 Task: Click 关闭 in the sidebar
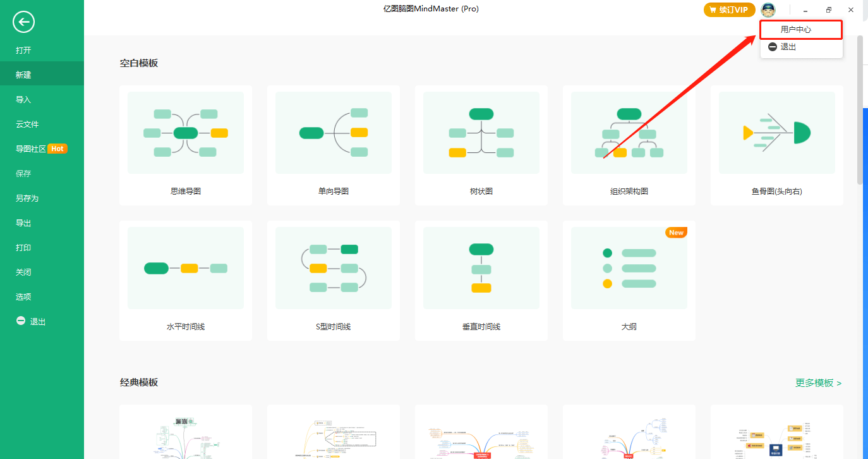point(42,272)
